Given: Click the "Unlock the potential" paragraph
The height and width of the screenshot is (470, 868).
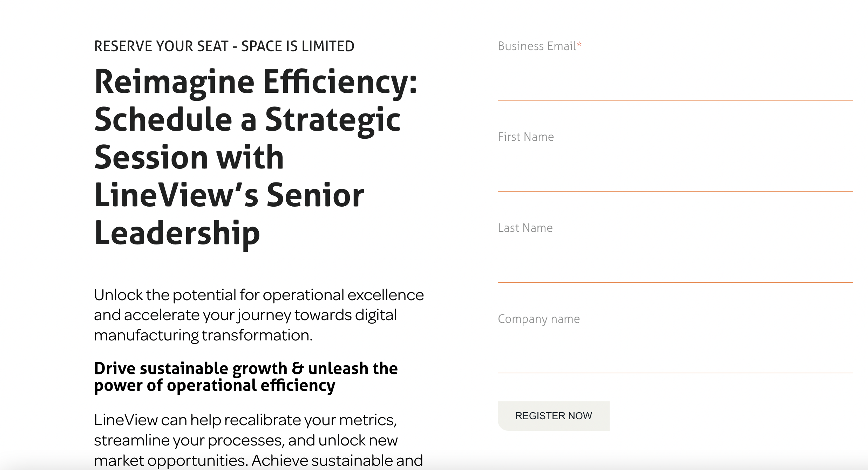Looking at the screenshot, I should click(259, 295).
